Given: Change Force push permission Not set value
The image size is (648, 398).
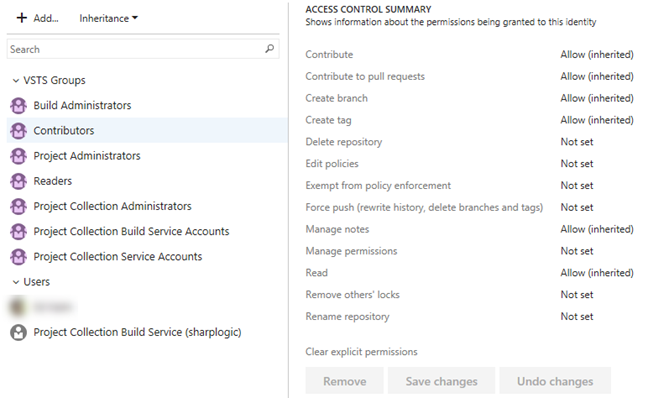Looking at the screenshot, I should point(577,207).
